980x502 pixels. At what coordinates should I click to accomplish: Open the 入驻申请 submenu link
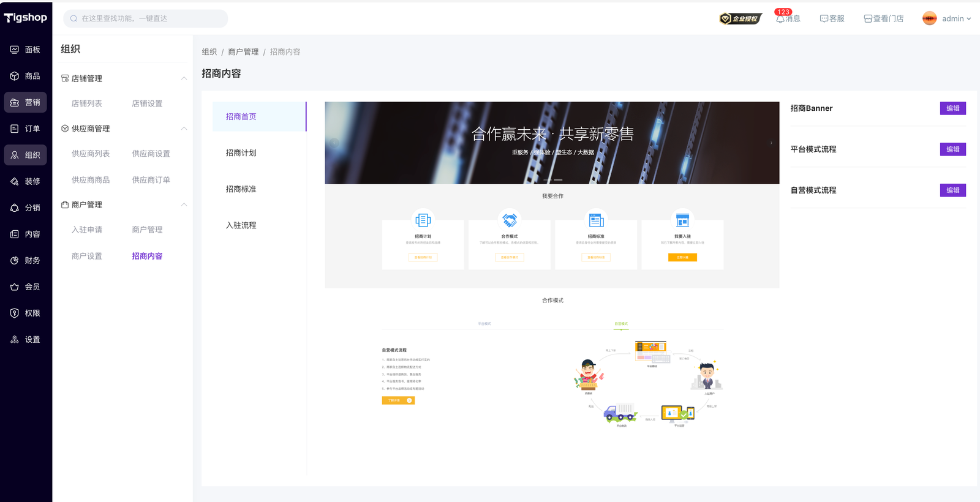point(87,230)
